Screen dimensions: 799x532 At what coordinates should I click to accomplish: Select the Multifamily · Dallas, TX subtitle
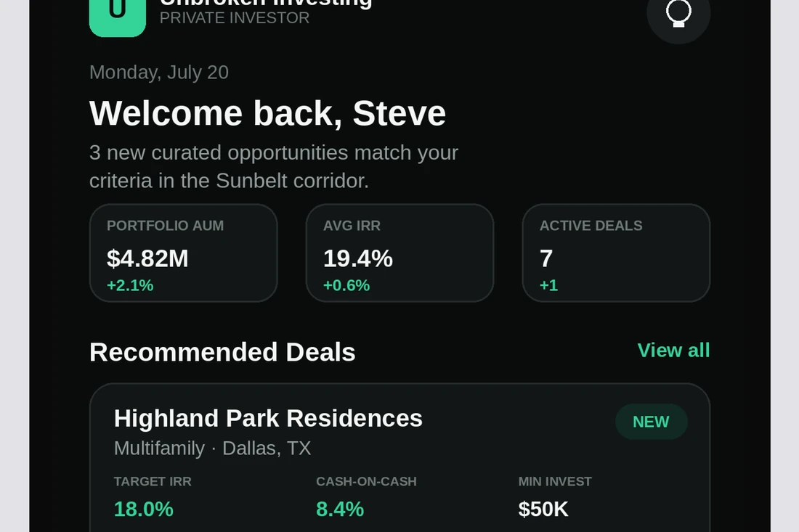pyautogui.click(x=213, y=449)
